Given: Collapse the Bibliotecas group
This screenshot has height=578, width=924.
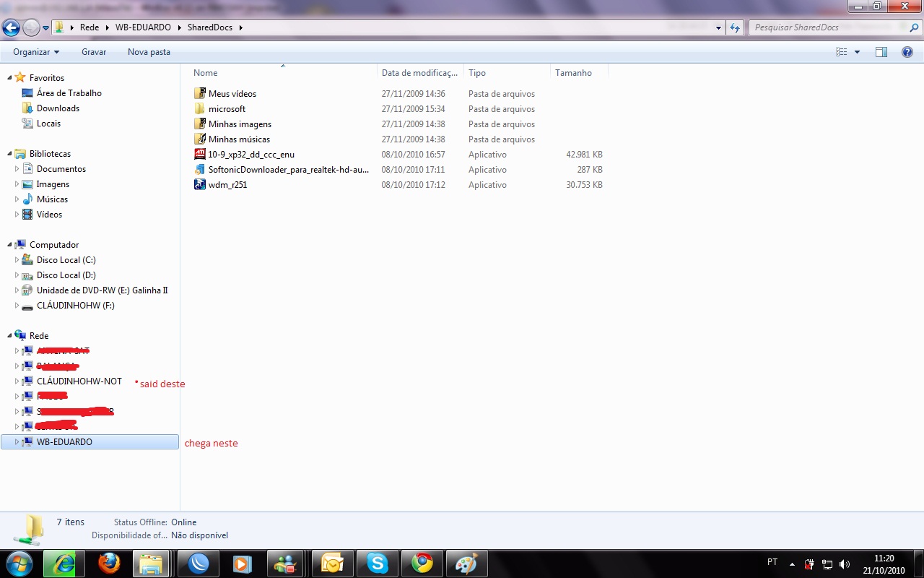Looking at the screenshot, I should tap(9, 154).
